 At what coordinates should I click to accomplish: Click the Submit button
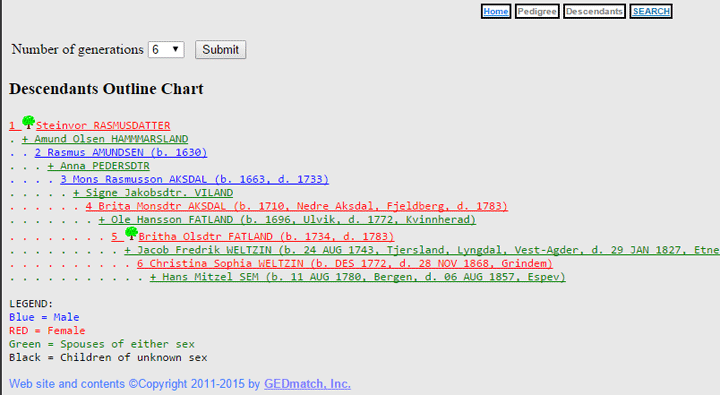click(220, 50)
